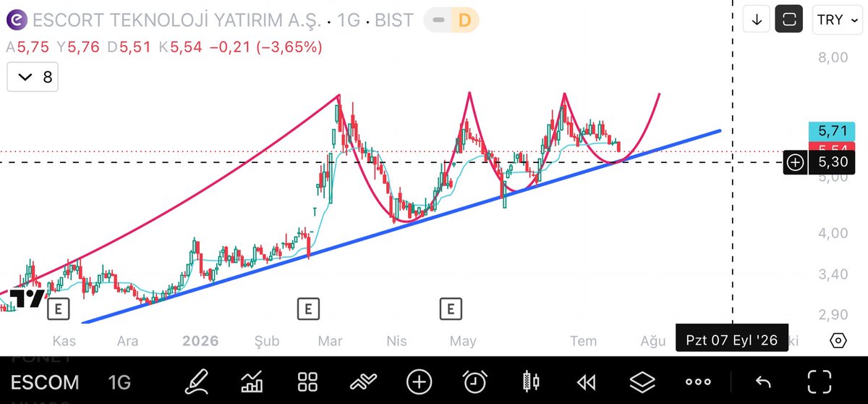
Task: Open the three-dots more menu
Action: pyautogui.click(x=698, y=382)
